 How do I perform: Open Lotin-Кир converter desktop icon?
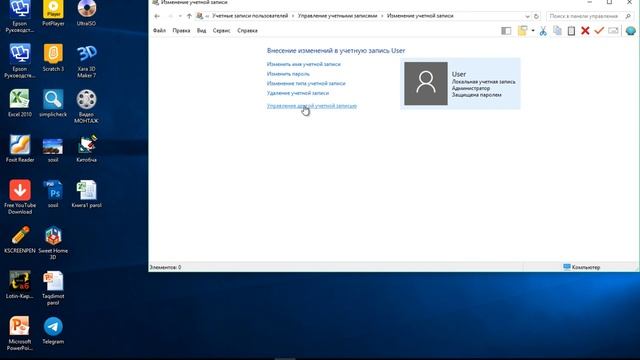(x=20, y=284)
